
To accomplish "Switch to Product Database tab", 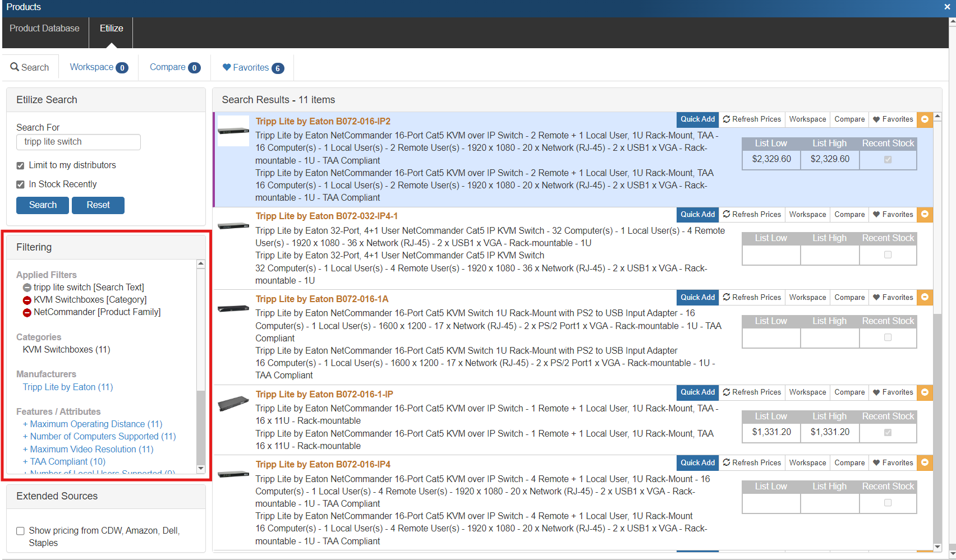I will 45,29.
